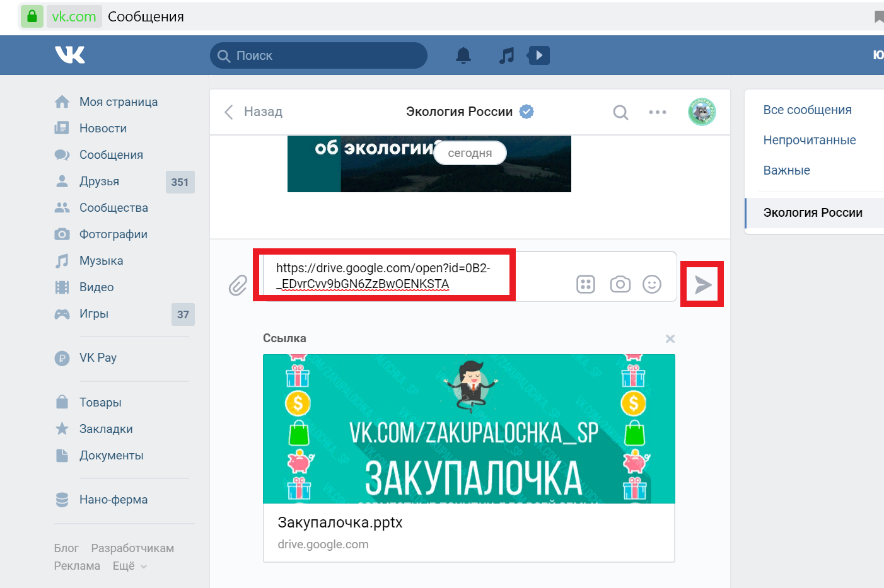This screenshot has width=884, height=588.
Task: Open notifications bell icon
Action: coord(463,55)
